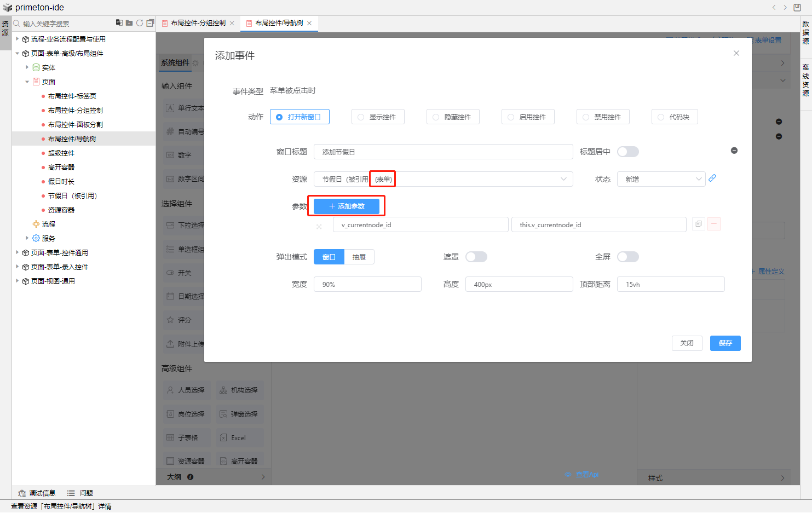Close the 添加事件 dialog with X icon
This screenshot has width=812, height=513.
(x=736, y=53)
